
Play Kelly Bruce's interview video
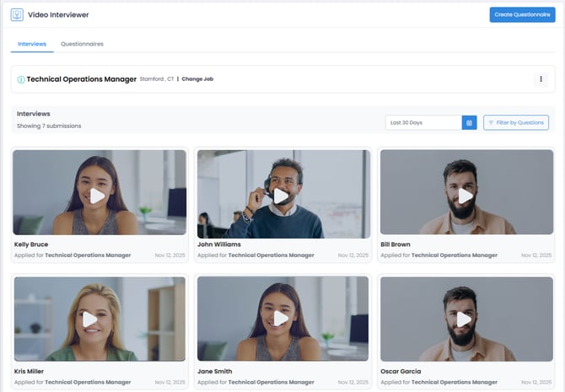coord(98,196)
